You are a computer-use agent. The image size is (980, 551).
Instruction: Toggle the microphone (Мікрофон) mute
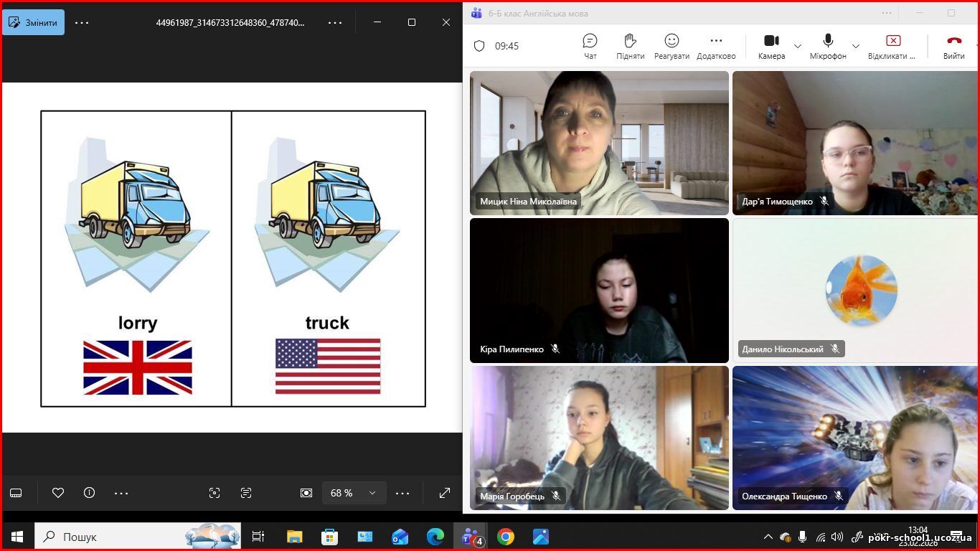(828, 46)
